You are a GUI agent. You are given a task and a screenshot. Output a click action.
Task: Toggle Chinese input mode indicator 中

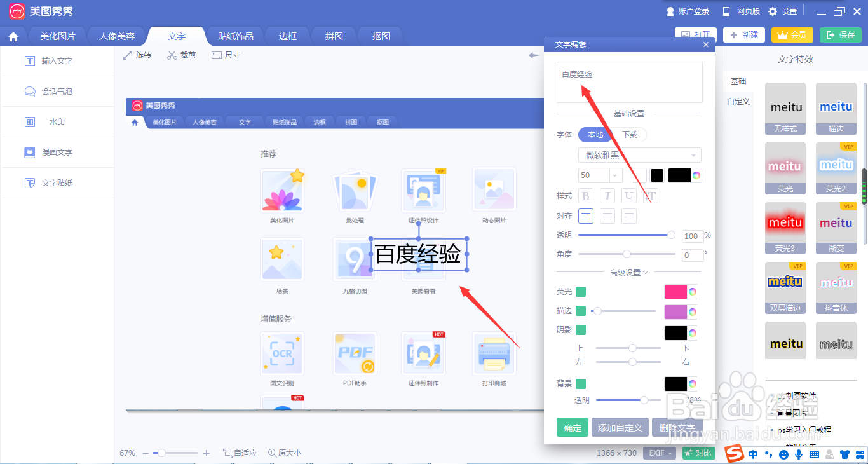753,454
